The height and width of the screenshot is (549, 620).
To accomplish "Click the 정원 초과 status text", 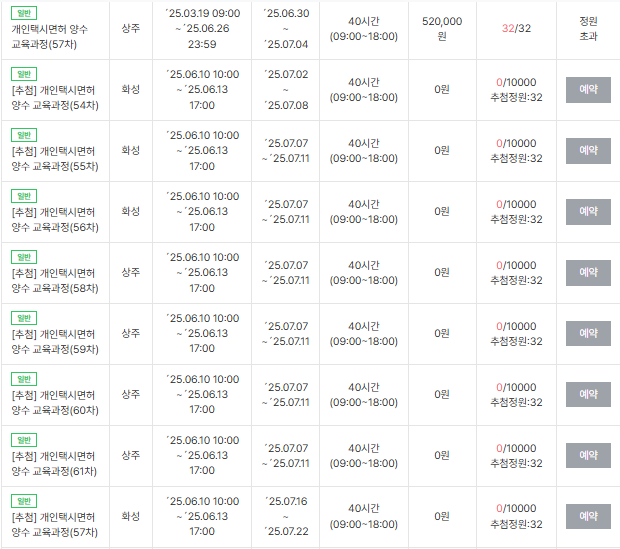I will click(588, 28).
